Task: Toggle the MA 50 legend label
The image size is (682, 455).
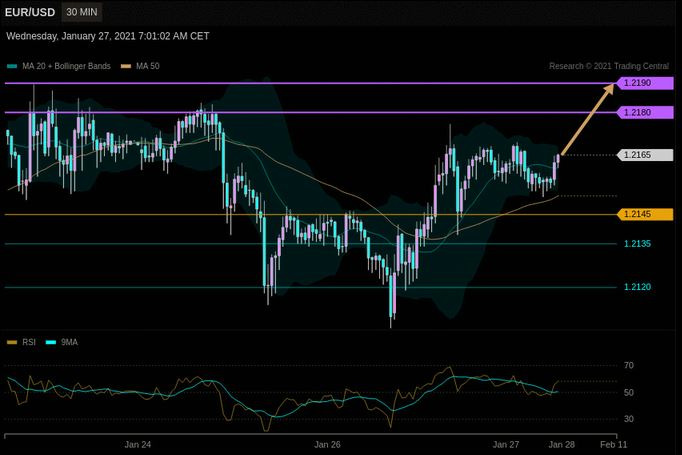Action: click(148, 66)
